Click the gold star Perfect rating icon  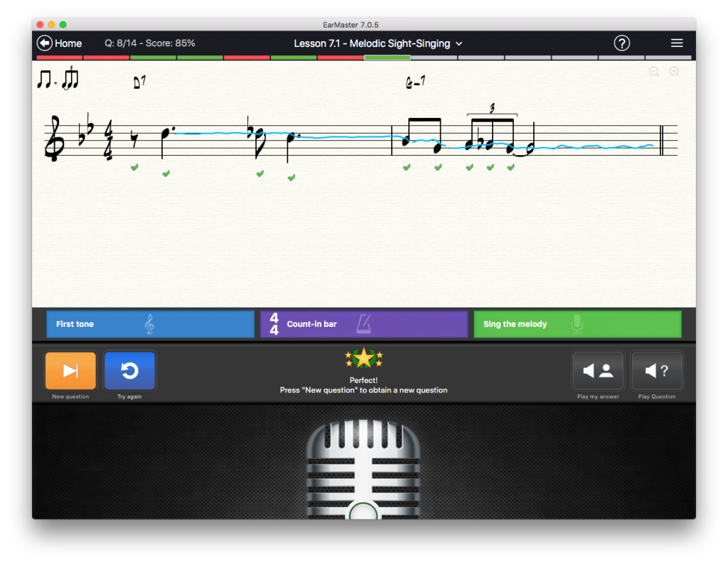tap(363, 358)
